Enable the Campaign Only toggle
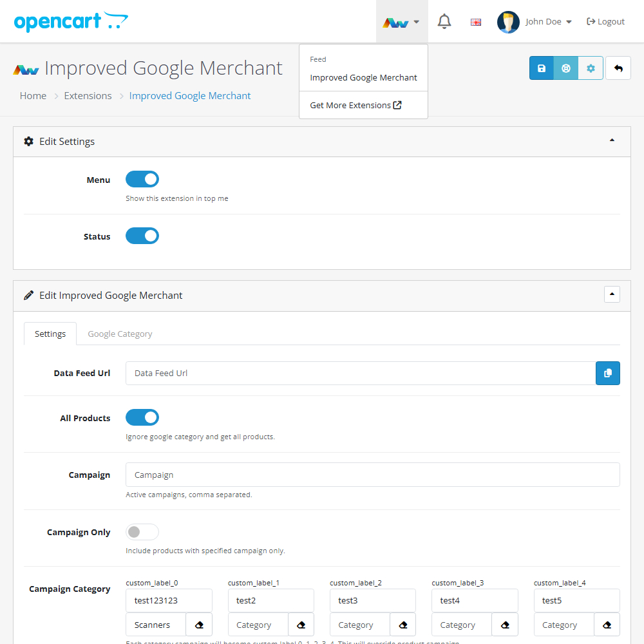 142,532
